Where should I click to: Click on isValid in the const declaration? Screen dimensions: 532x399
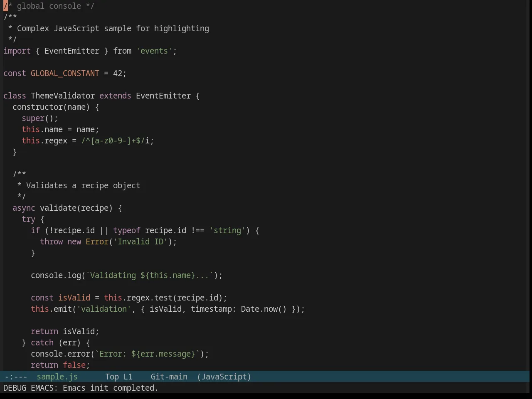pyautogui.click(x=74, y=298)
